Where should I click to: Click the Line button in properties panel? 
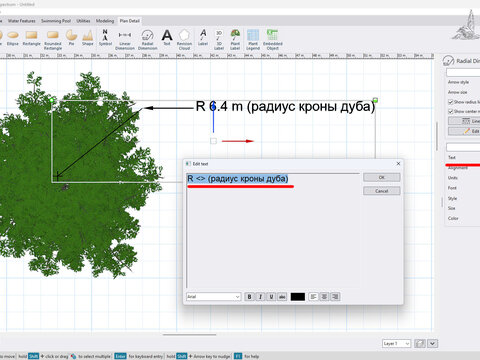pos(464,121)
